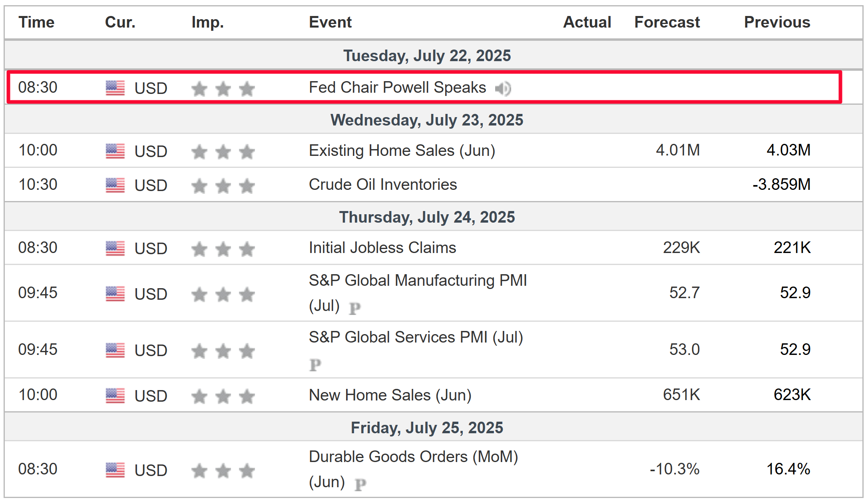Click the speaker icon beside Fed Chair Powell Speaks
Image resolution: width=868 pixels, height=500 pixels.
click(503, 88)
